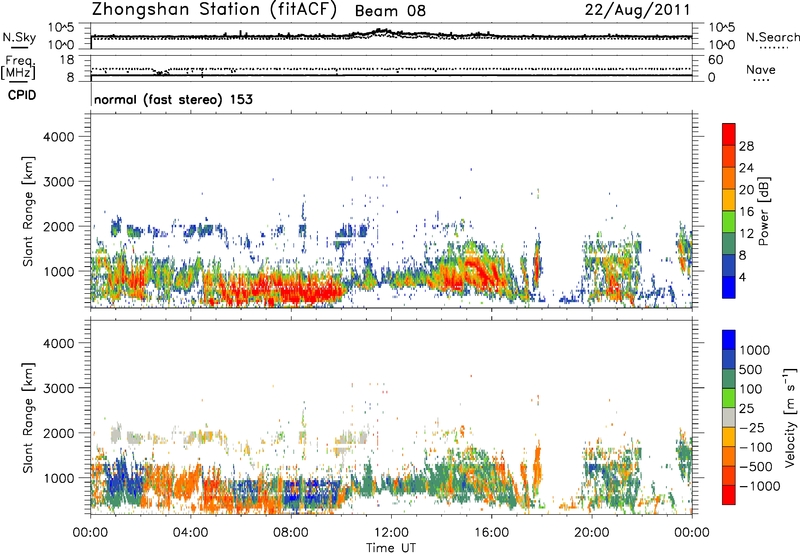Click the "100" velocity color bar label

click(750, 389)
